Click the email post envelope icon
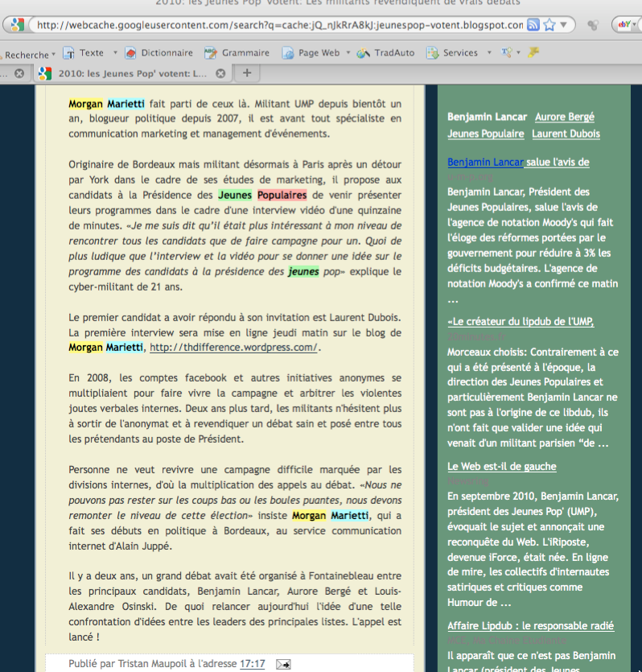The image size is (642, 672). (283, 664)
